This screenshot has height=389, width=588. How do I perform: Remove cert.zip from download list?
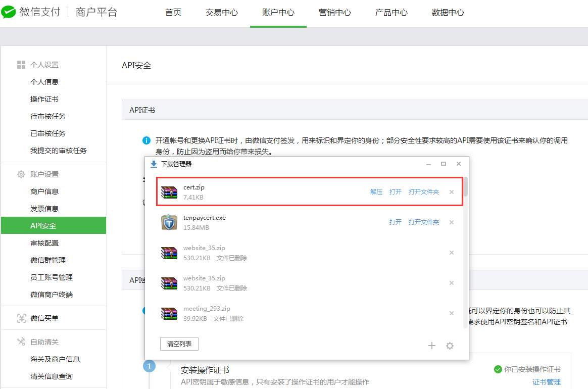coord(452,192)
